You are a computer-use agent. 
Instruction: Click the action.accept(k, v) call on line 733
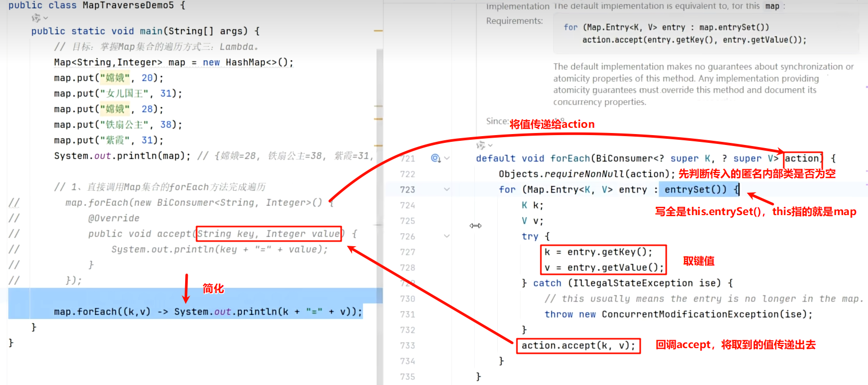click(x=578, y=346)
